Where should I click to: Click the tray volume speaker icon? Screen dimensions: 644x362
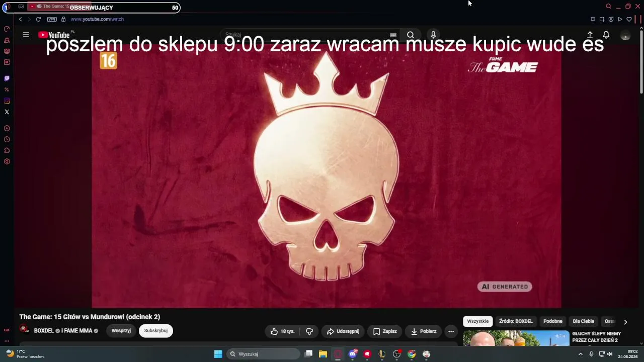coord(610,354)
